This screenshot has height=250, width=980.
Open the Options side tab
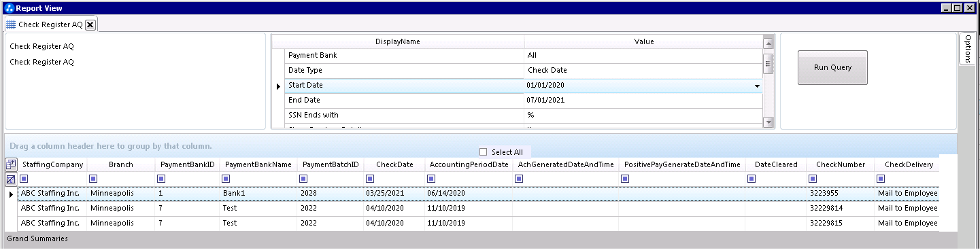pos(968,48)
